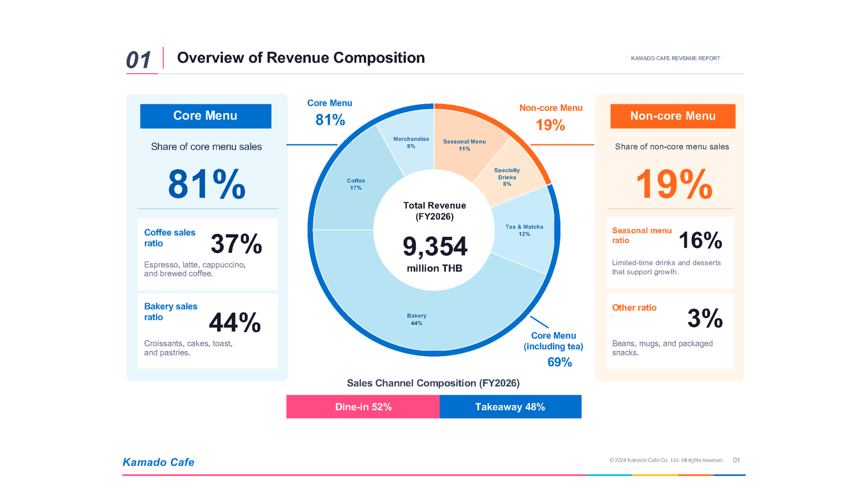Click the 'Kamado Cafe' footer logo text
Image resolution: width=868 pixels, height=488 pixels.
[x=158, y=462]
